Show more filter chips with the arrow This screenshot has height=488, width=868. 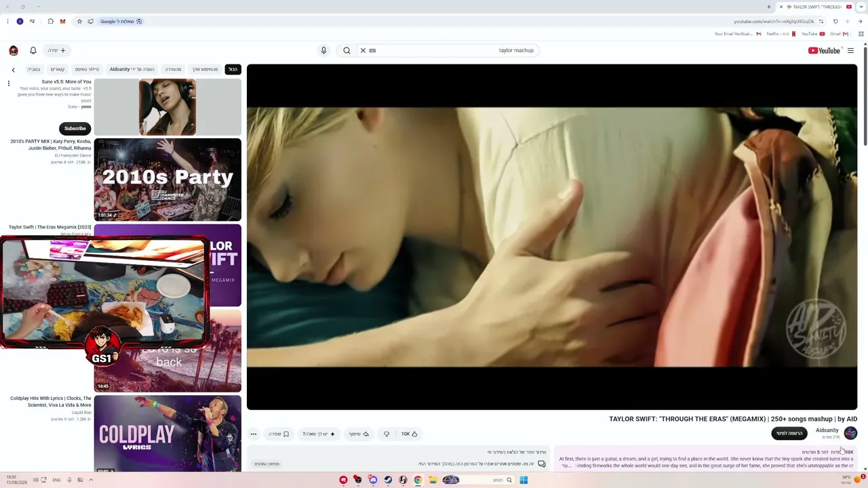tap(13, 70)
